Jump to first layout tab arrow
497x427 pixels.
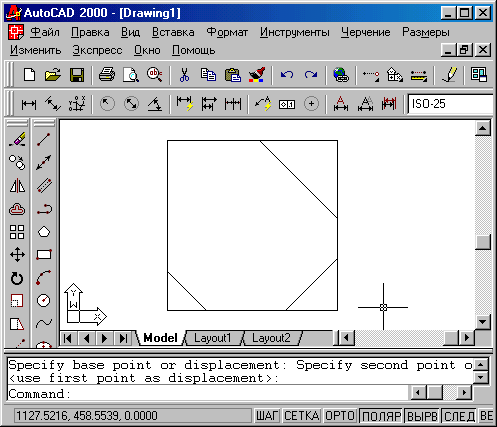click(68, 338)
